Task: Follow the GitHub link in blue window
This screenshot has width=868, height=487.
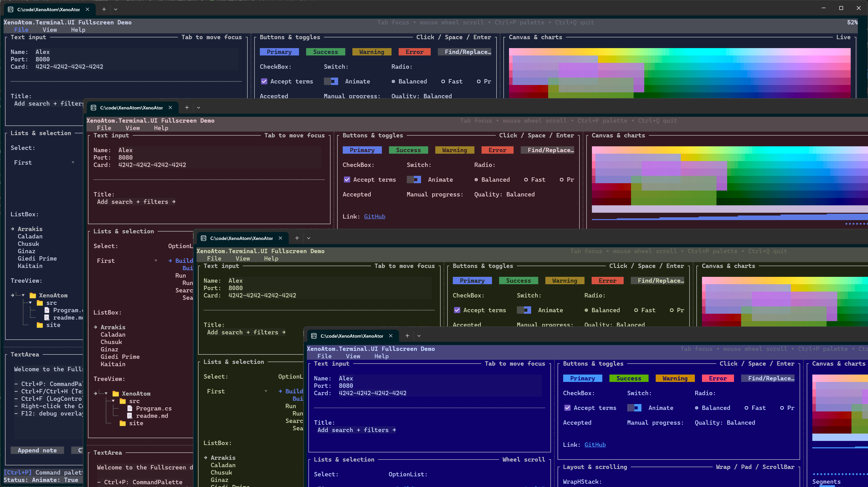Action: point(595,445)
